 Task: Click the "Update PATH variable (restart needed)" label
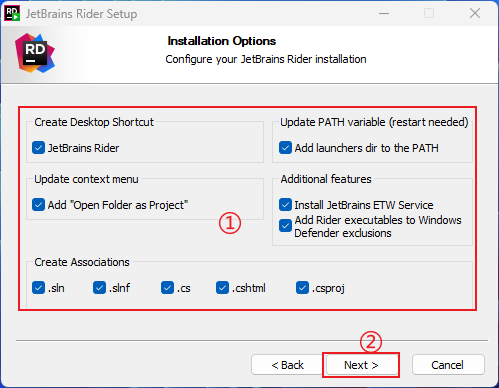(374, 122)
